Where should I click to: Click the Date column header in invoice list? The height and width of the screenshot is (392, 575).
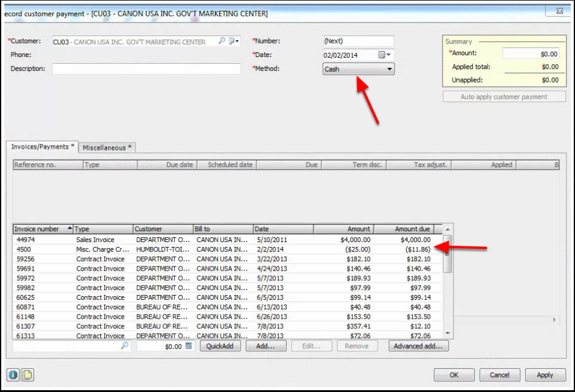(284, 229)
